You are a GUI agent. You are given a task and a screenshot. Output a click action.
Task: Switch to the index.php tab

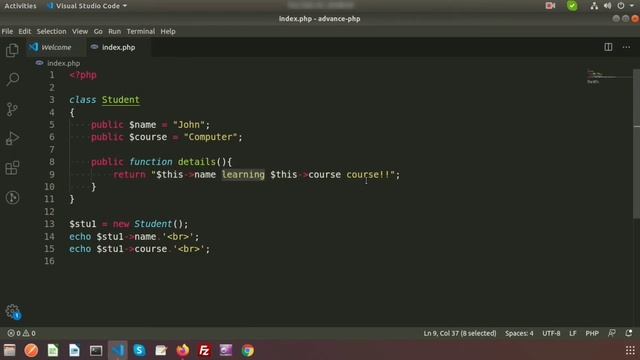click(x=118, y=47)
